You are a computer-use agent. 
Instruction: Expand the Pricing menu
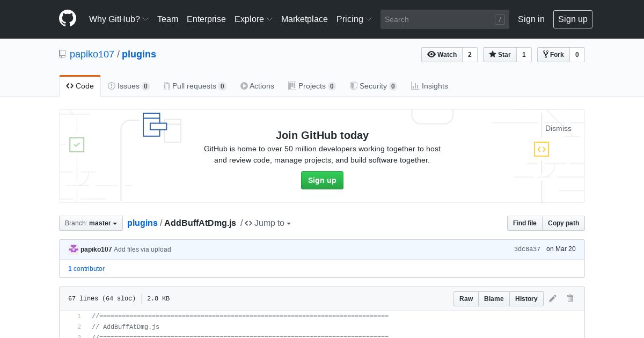click(x=354, y=19)
